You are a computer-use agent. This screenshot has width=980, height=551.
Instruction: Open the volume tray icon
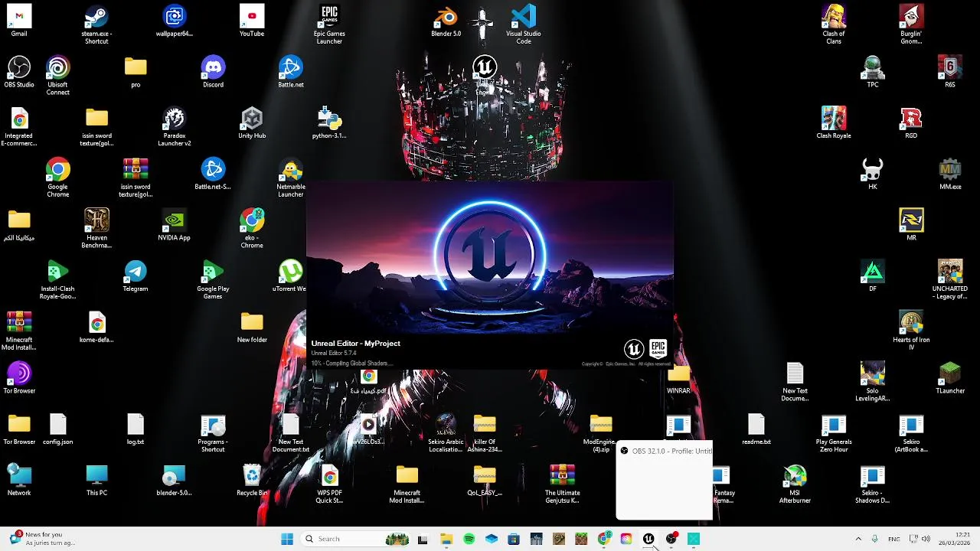[x=926, y=539]
